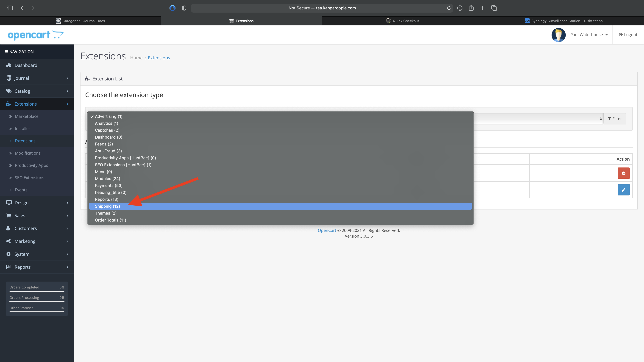The height and width of the screenshot is (362, 644).
Task: Open a new tab with plus icon
Action: click(482, 8)
